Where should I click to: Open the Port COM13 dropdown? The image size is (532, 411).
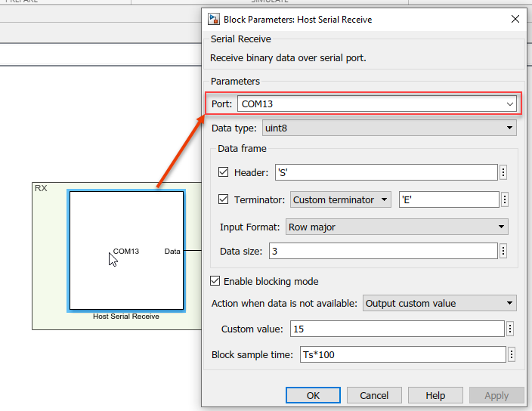(377, 104)
